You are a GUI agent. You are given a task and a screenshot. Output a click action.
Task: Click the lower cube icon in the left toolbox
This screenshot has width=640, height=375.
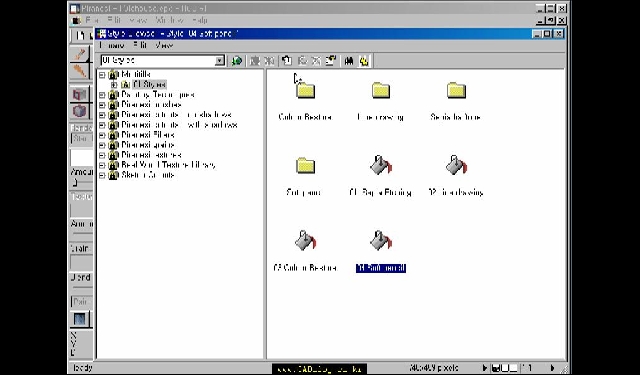(x=80, y=111)
